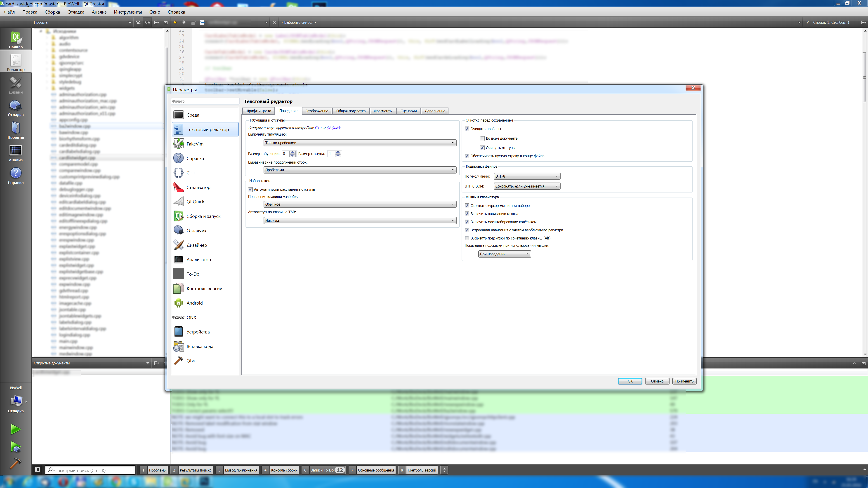
Task: Expand the default encoding UTF-8 dropdown
Action: pyautogui.click(x=527, y=176)
